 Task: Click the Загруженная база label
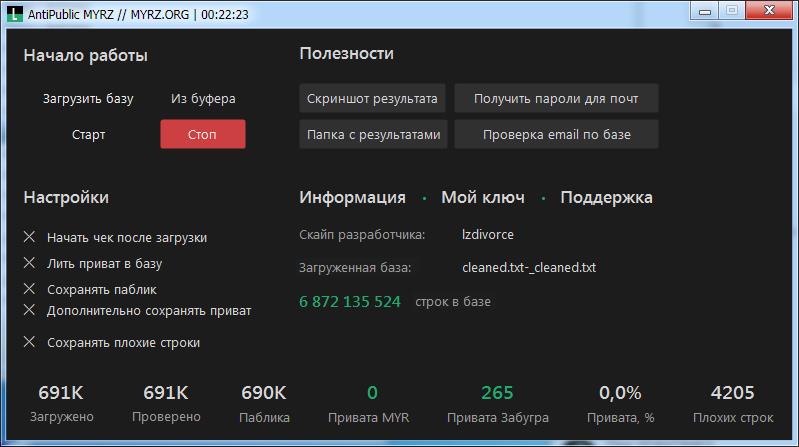tap(355, 268)
